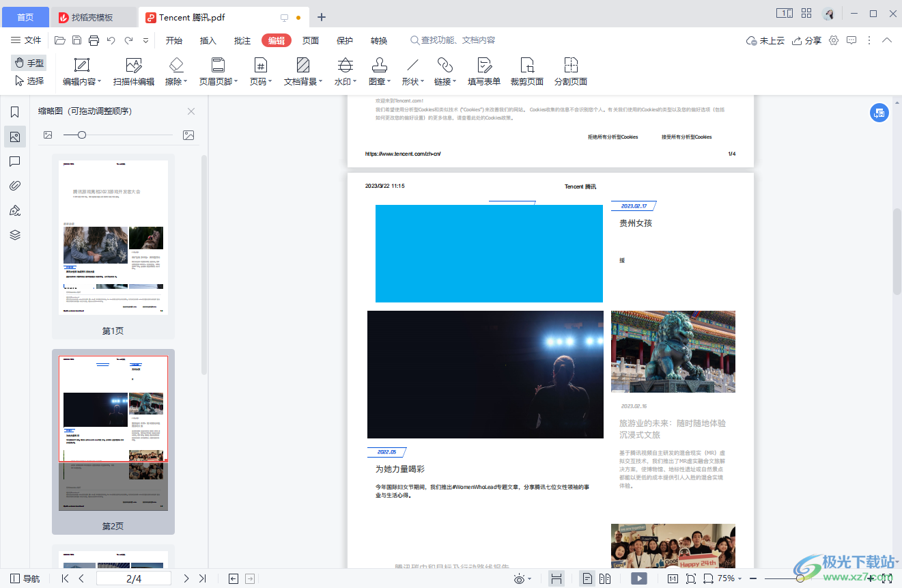Switch to the 找稻壳模板 document tab

pos(93,17)
